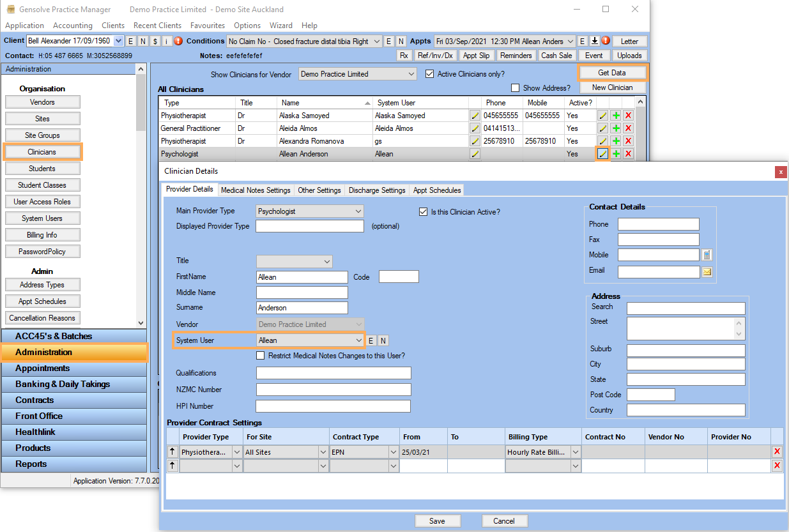Click the red delete X for Alaska Samoyed
Screen dimensions: 789x532
(x=628, y=116)
